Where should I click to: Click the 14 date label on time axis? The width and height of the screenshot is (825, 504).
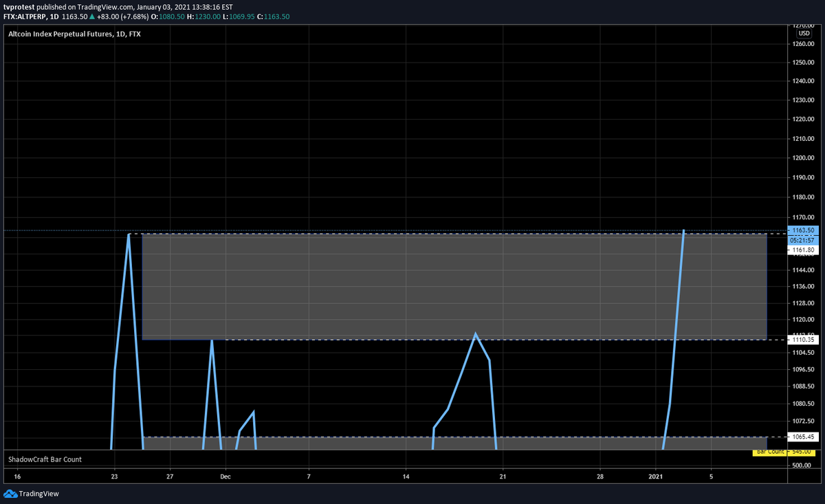click(406, 476)
